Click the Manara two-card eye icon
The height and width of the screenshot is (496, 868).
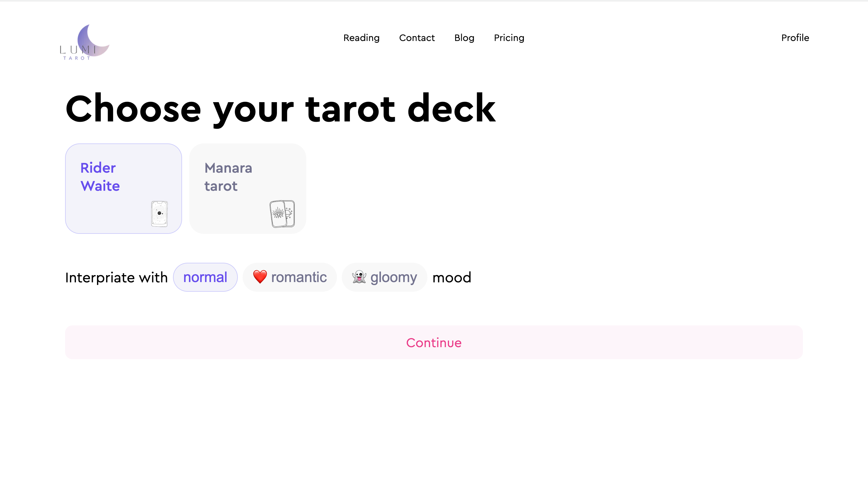[x=282, y=214]
